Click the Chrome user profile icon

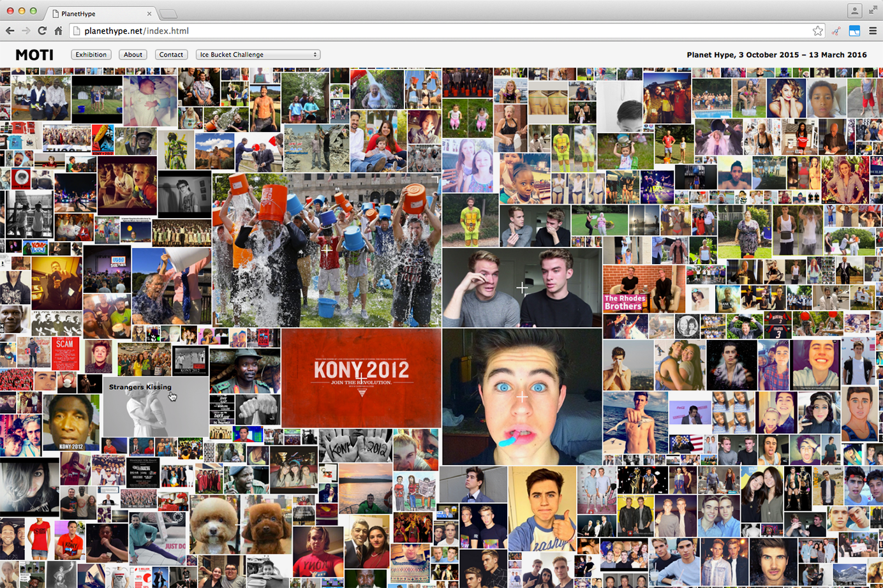(x=854, y=11)
